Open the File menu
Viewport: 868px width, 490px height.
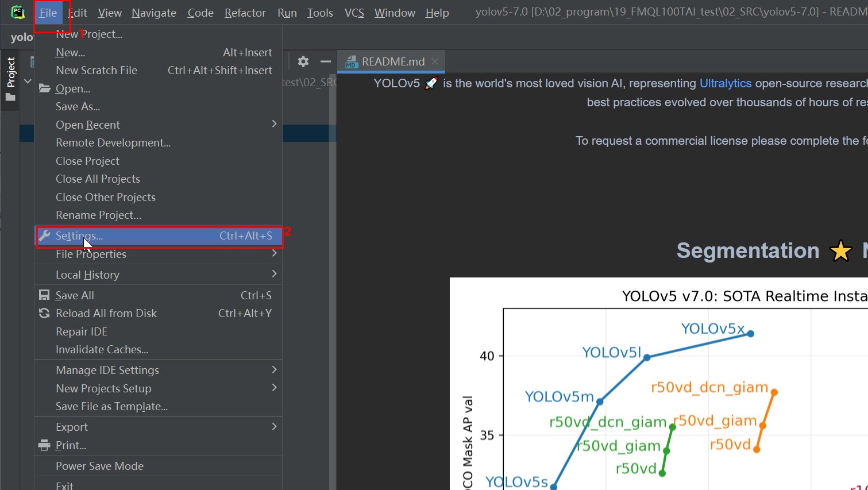pyautogui.click(x=48, y=13)
